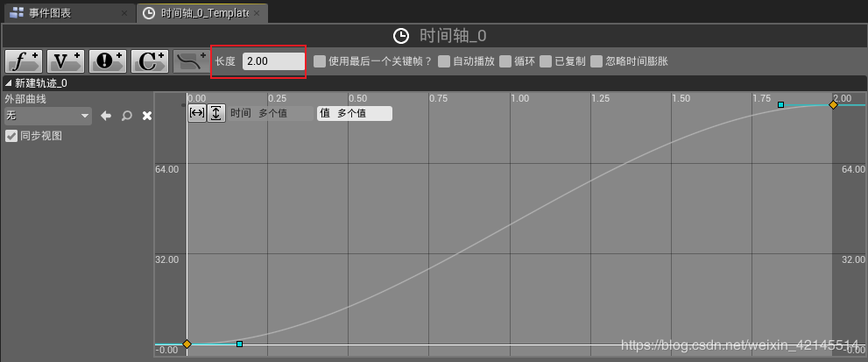The width and height of the screenshot is (868, 362).
Task: Select the orange keyframe at time 2.00
Action: click(x=833, y=105)
